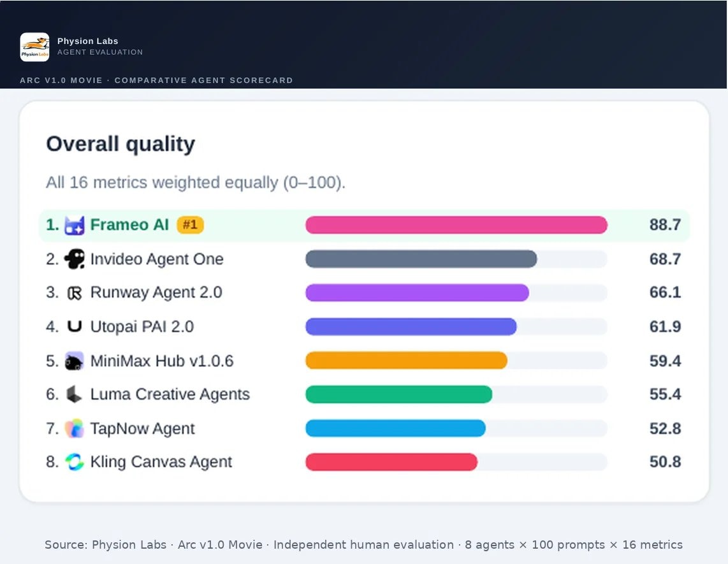Click the score value 55.4
Image resolution: width=728 pixels, height=564 pixels.
click(665, 394)
